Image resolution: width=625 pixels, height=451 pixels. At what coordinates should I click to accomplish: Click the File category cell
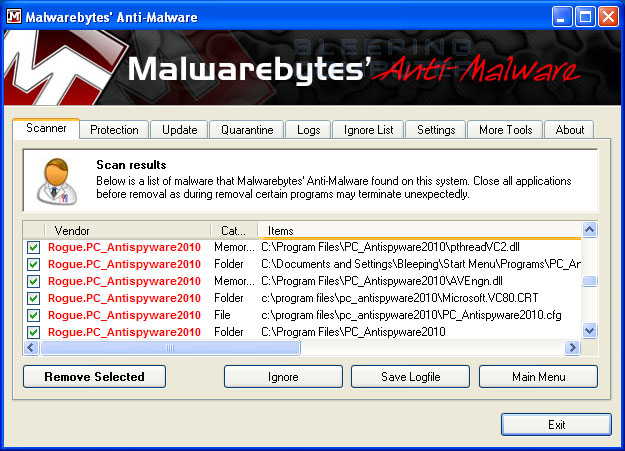pyautogui.click(x=222, y=315)
